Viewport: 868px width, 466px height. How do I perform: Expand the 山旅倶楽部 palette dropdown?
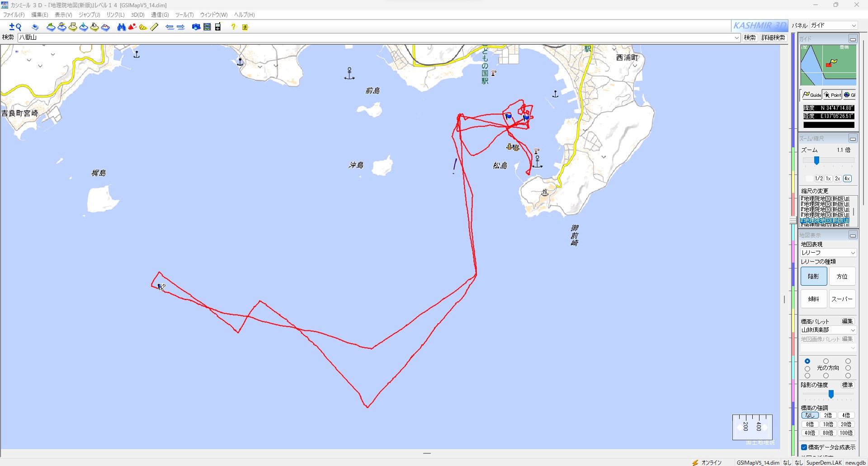tap(828, 330)
